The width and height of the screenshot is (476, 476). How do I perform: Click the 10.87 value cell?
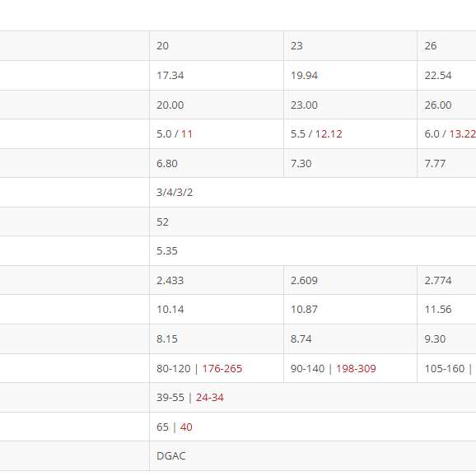[x=350, y=310]
